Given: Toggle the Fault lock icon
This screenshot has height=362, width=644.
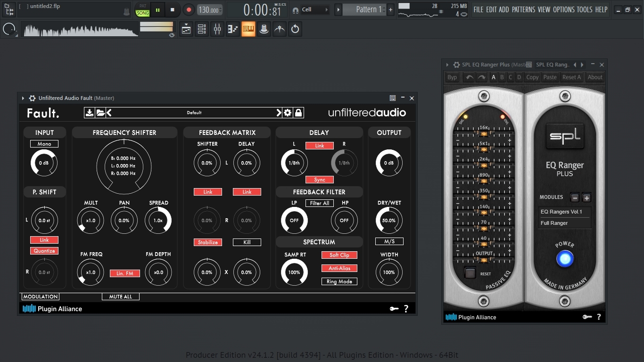Looking at the screenshot, I should tap(298, 113).
